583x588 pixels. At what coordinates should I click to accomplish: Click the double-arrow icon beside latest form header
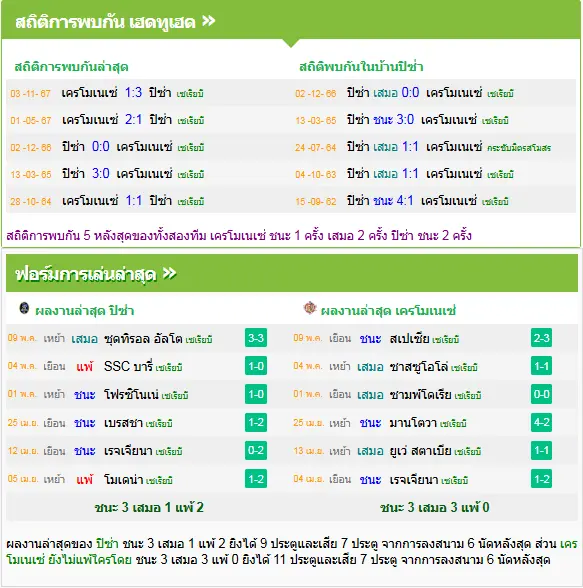pos(169,273)
